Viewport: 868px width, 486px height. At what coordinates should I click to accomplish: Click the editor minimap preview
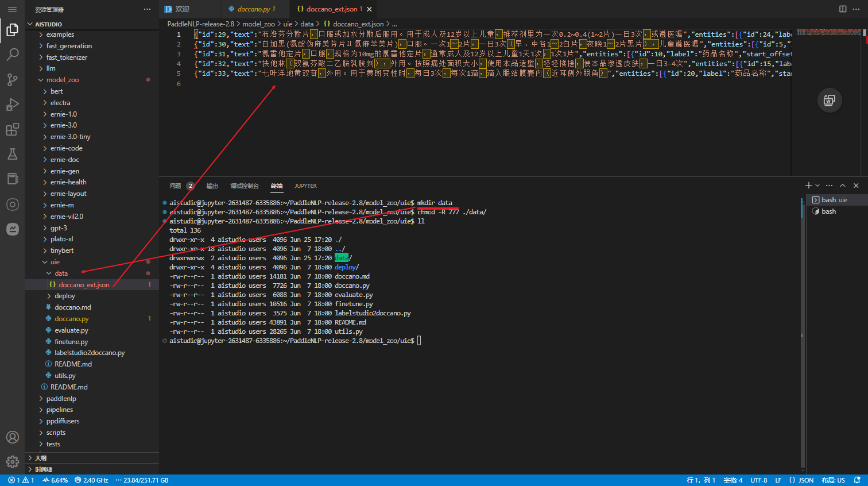coord(828,33)
